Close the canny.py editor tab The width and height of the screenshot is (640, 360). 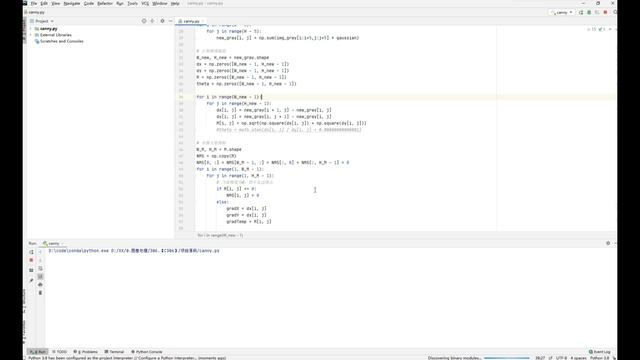pyautogui.click(x=203, y=21)
